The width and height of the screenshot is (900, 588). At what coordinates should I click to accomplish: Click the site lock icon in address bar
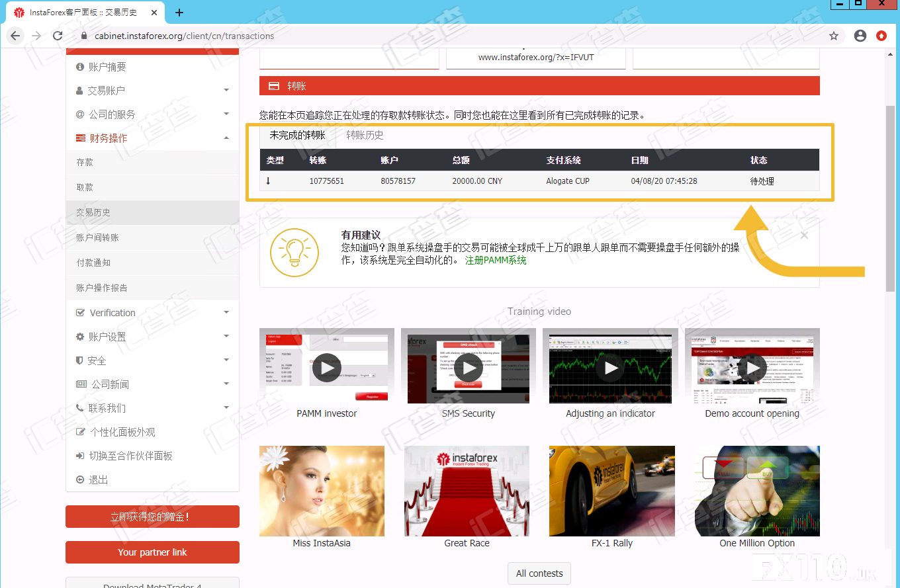(x=83, y=36)
